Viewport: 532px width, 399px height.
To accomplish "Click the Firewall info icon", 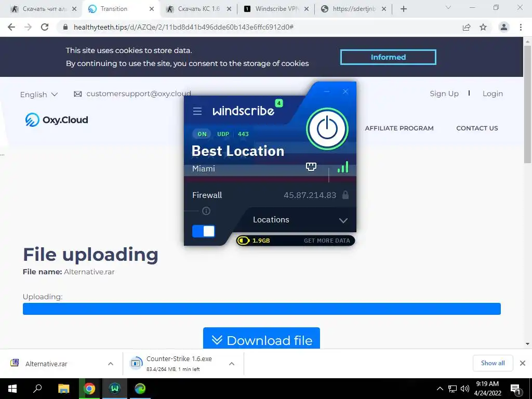I will click(206, 211).
